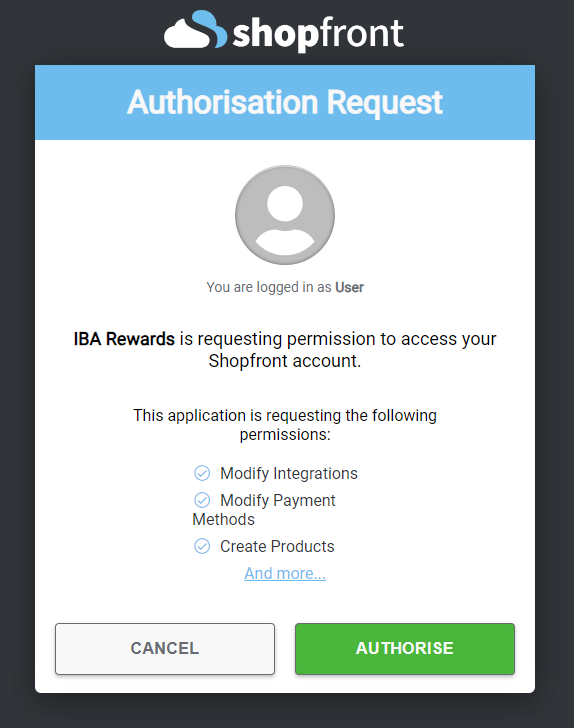Select the Modify Integrations permission label
Viewport: 574px width, 728px height.
[x=289, y=473]
